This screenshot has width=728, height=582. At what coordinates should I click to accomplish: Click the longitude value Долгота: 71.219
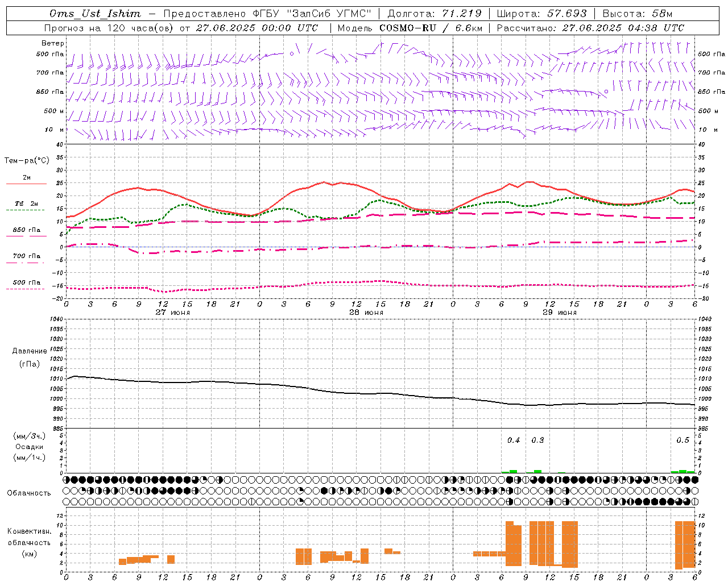click(x=435, y=14)
